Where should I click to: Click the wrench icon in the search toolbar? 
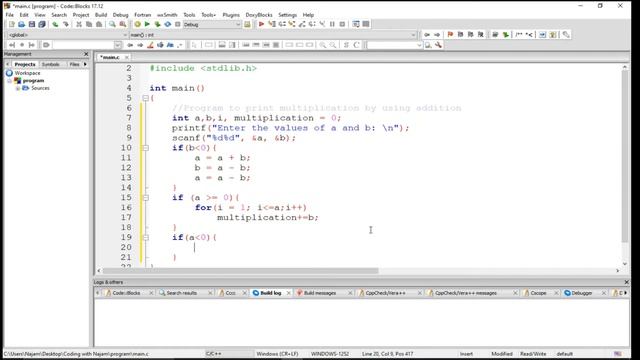[438, 45]
